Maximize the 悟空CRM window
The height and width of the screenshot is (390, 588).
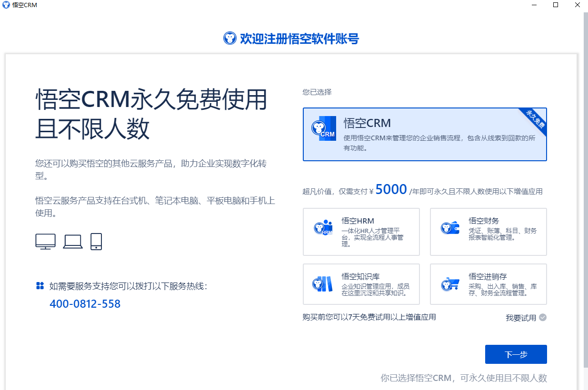555,5
